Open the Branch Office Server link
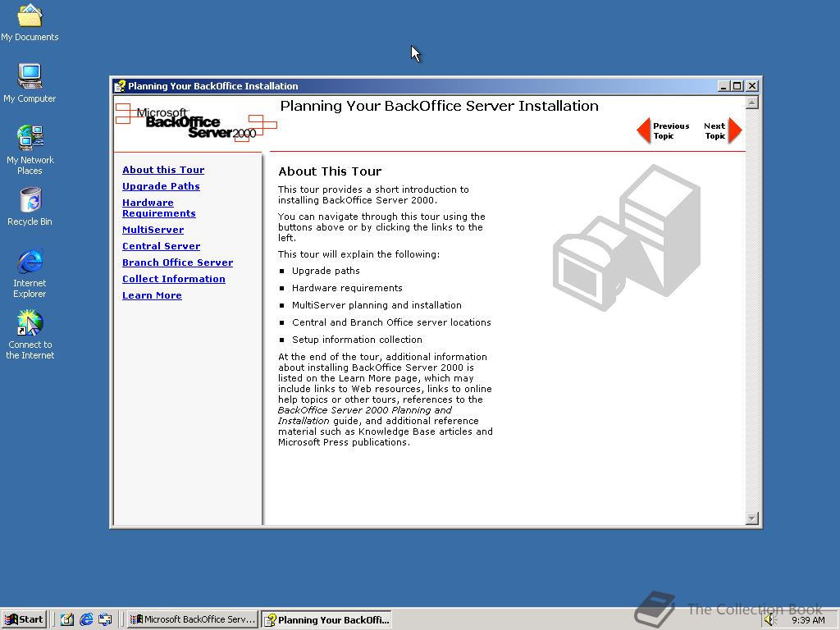 [177, 262]
